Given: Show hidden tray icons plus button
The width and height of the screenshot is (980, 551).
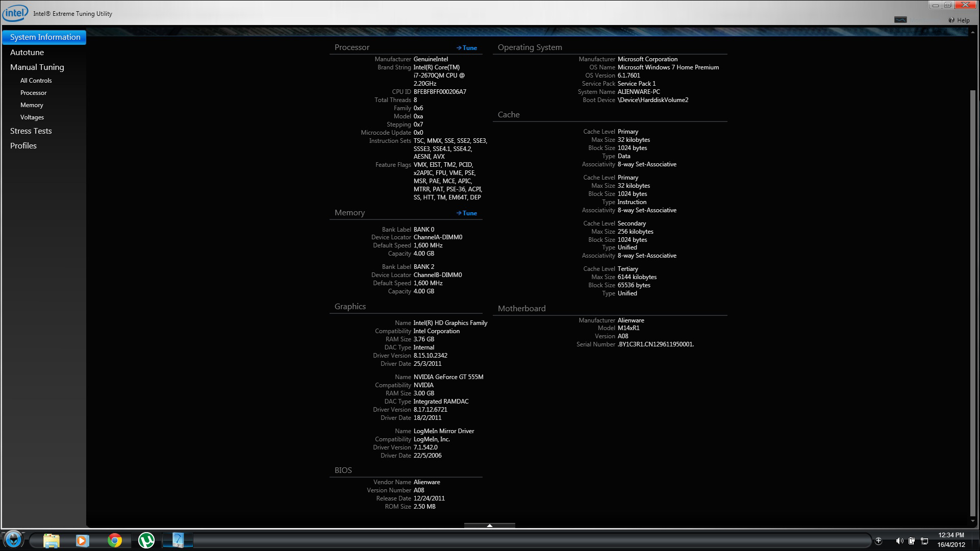Looking at the screenshot, I should pos(878,541).
